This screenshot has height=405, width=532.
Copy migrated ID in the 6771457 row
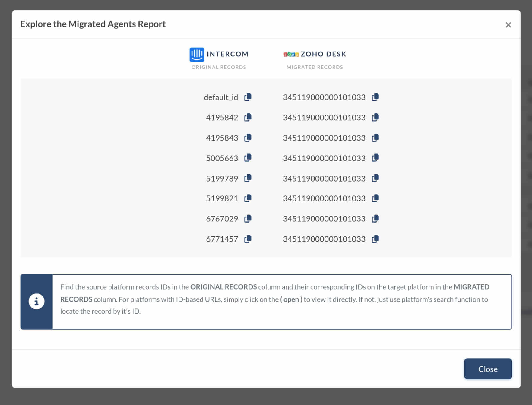point(375,239)
